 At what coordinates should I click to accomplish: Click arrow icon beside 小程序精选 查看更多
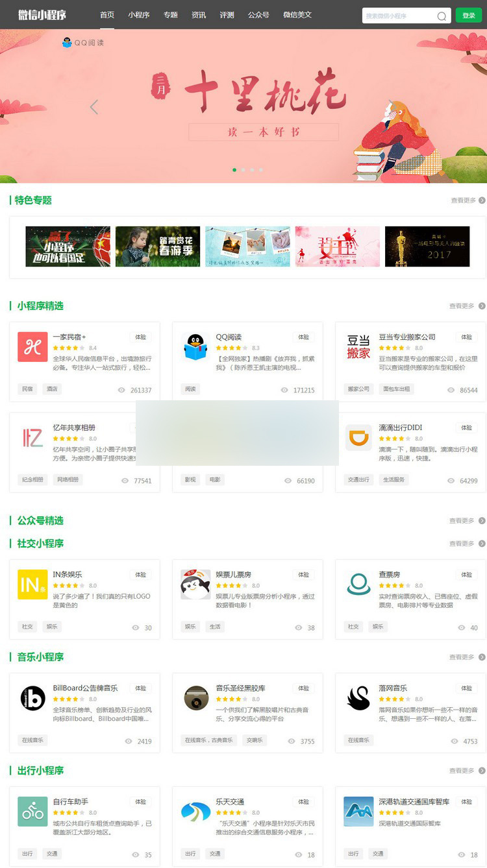(x=482, y=306)
